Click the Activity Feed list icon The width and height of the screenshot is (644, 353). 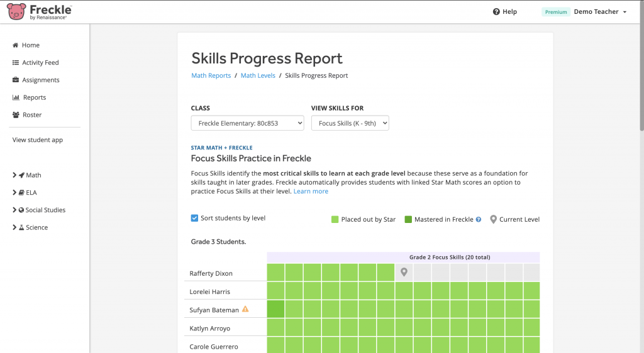(16, 63)
